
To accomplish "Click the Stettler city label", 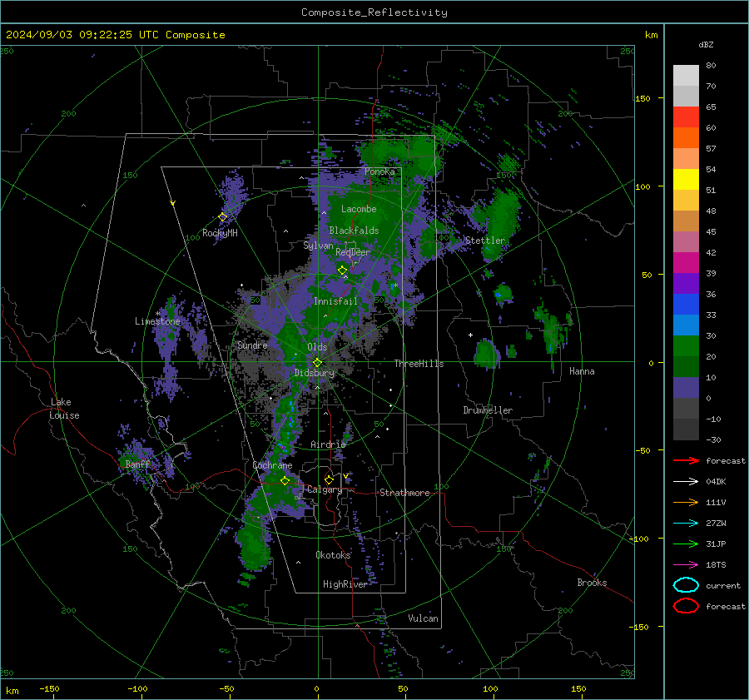I will tap(485, 241).
